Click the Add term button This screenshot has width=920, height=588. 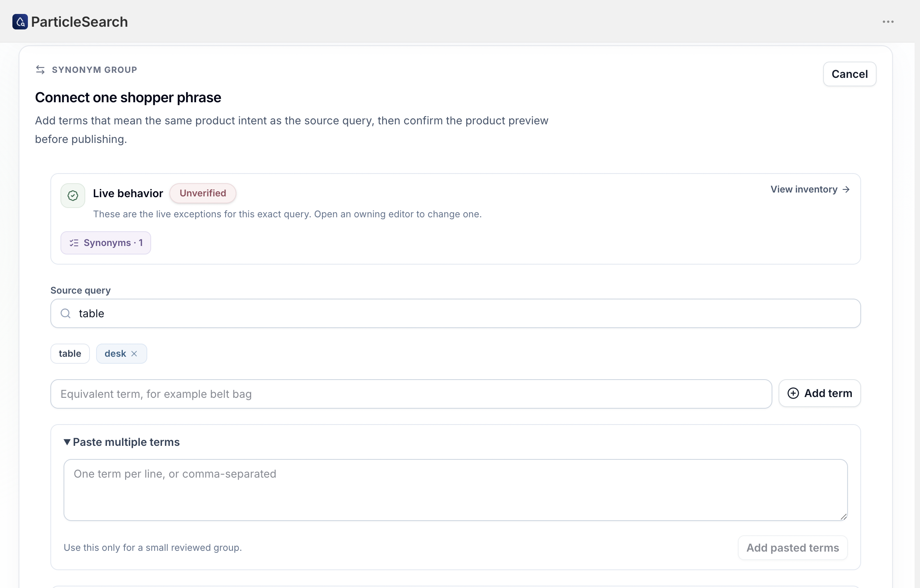coord(820,393)
